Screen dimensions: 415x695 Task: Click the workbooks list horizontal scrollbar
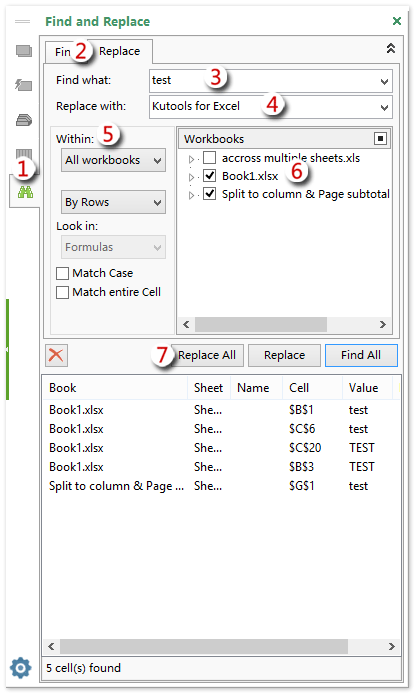(x=261, y=324)
